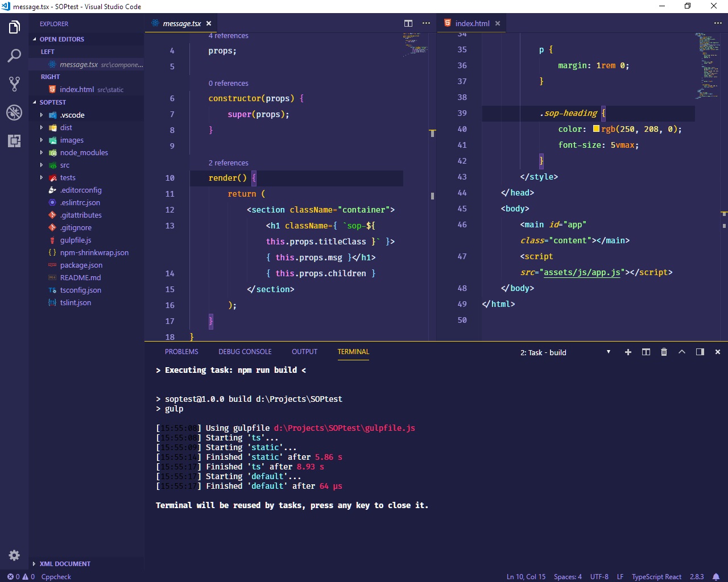This screenshot has height=582, width=728.
Task: Switch to the DEBUG CONSOLE tab
Action: coord(245,351)
